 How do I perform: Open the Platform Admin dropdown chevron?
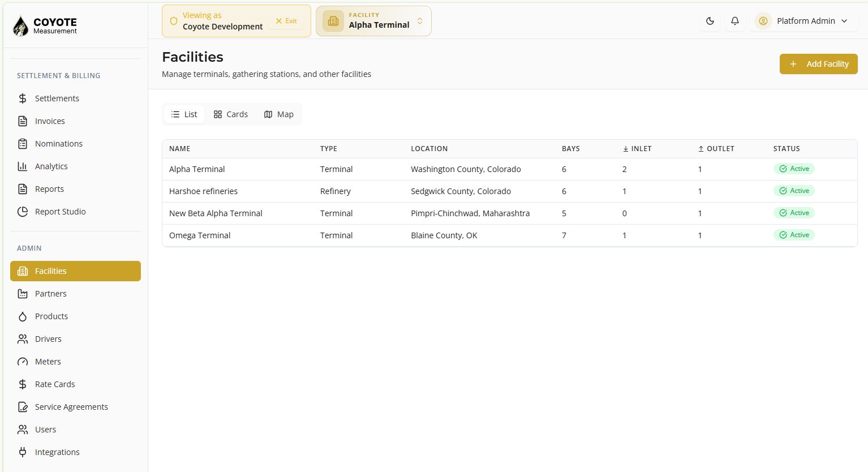(844, 21)
